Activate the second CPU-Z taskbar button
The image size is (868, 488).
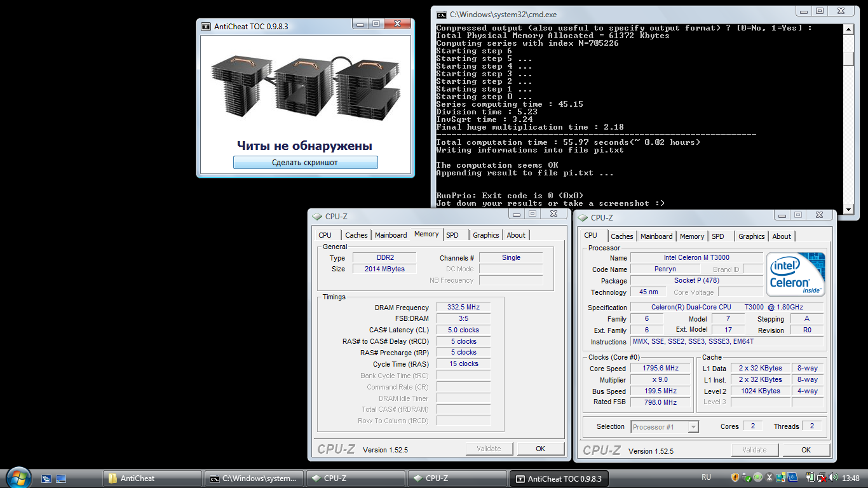[x=458, y=478]
